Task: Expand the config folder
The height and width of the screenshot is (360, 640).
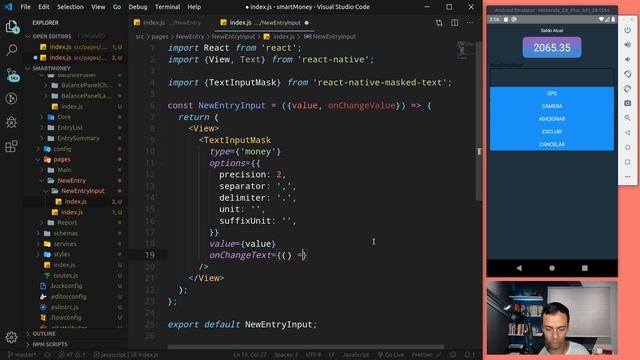Action: 62,149
